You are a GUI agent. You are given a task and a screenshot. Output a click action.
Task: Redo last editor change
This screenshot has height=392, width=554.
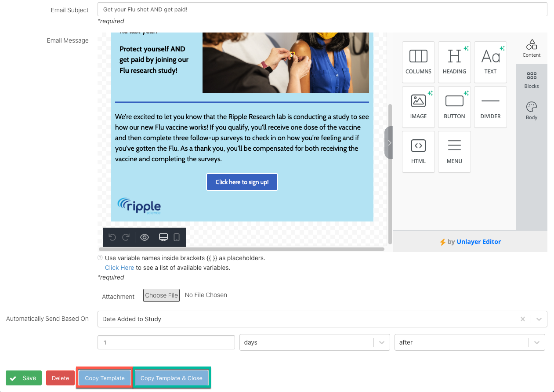tap(126, 237)
